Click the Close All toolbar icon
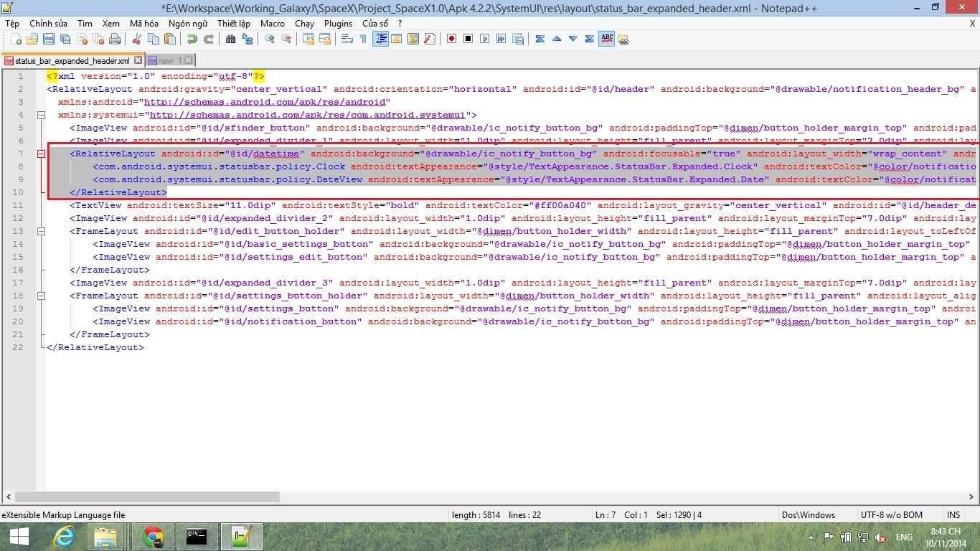 (98, 39)
